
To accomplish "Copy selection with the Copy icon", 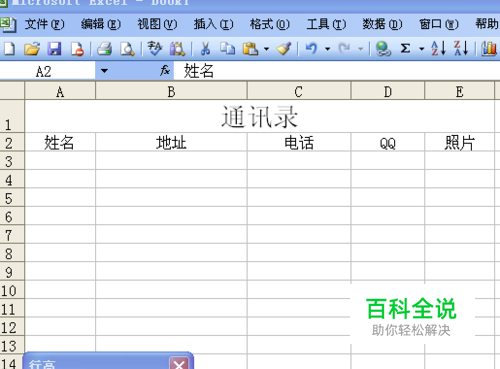I will tap(228, 49).
